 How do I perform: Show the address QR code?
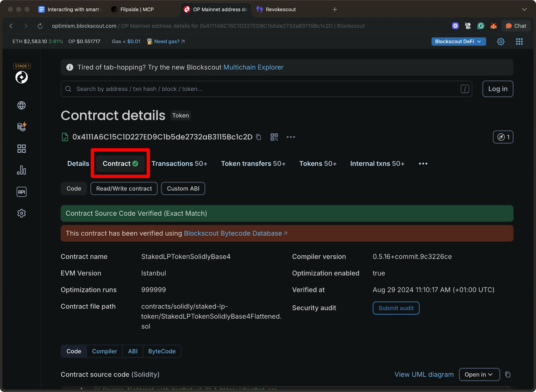[x=274, y=137]
